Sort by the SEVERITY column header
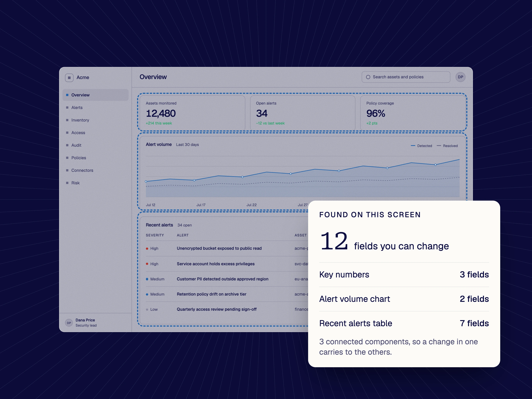Screen dimensions: 532x399 pos(155,235)
